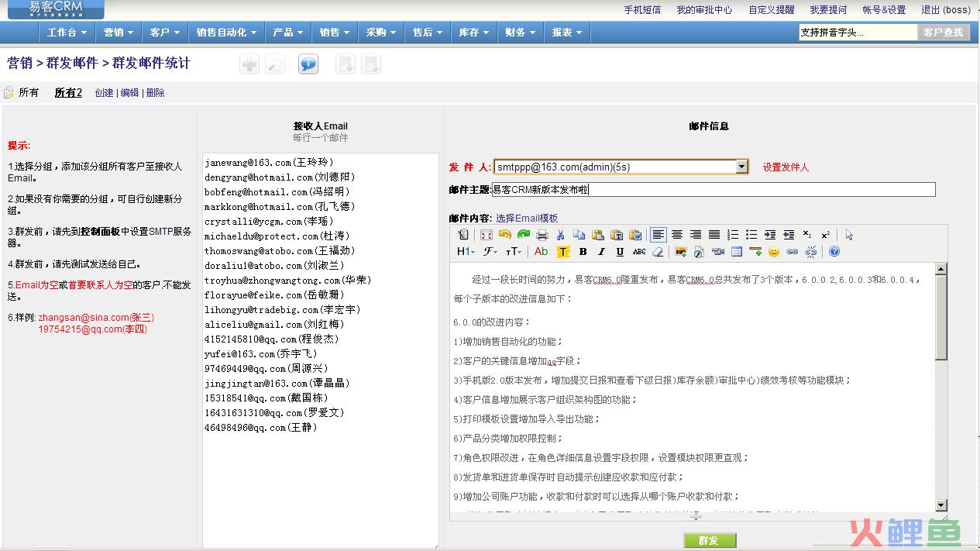
Task: Align text right in the editor
Action: tap(696, 234)
